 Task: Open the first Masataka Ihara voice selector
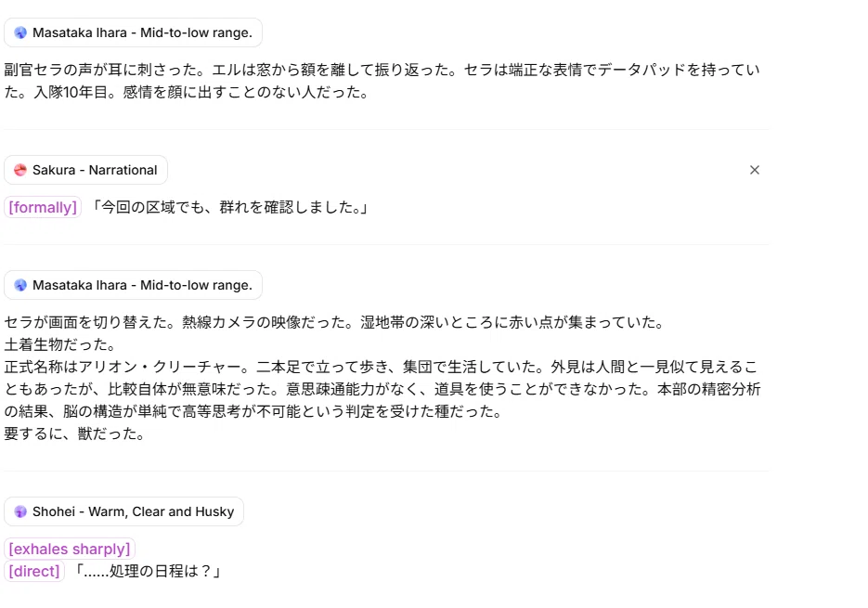pos(133,32)
